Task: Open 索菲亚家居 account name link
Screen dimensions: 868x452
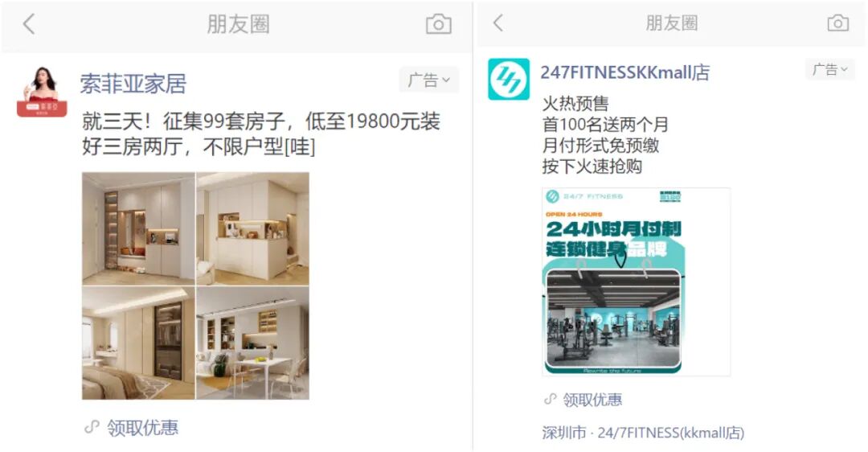Action: [133, 84]
